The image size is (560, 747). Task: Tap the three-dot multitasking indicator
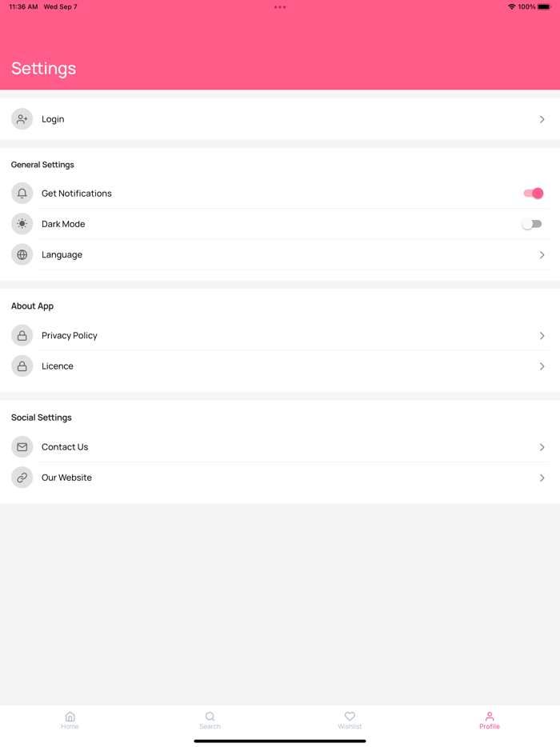coord(280,7)
